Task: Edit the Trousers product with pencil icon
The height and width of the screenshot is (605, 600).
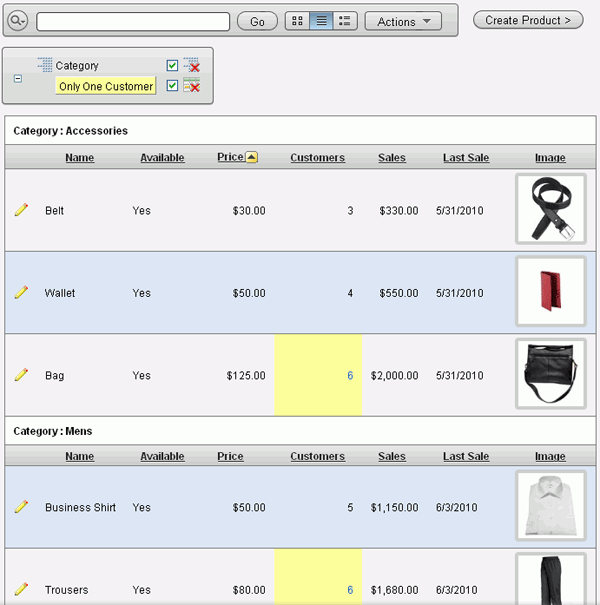Action: (x=21, y=589)
